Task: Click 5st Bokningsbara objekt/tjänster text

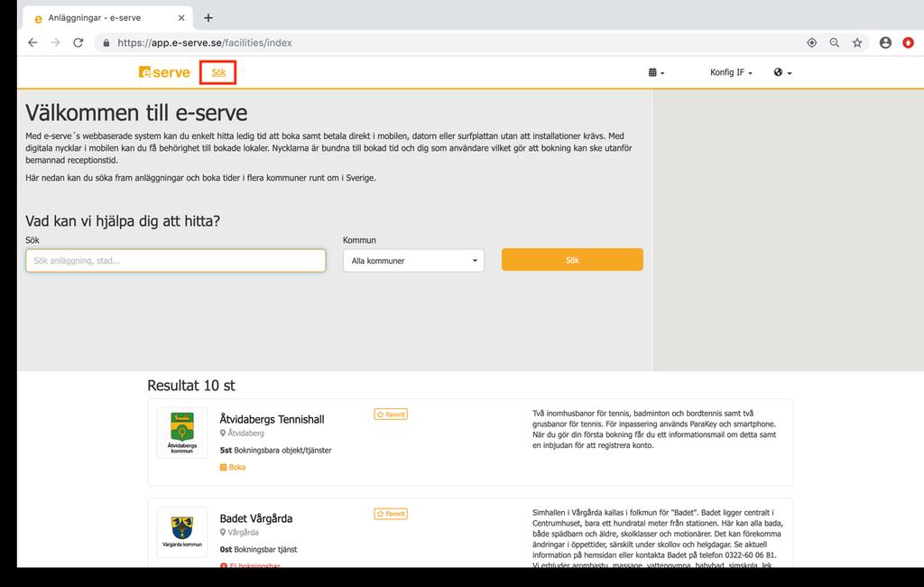Action: coord(275,450)
